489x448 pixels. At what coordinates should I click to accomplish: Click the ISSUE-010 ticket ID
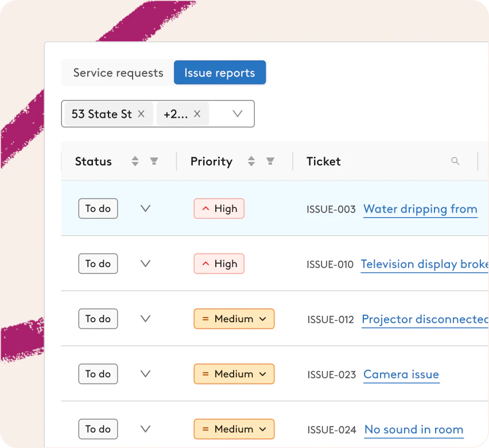tap(330, 264)
